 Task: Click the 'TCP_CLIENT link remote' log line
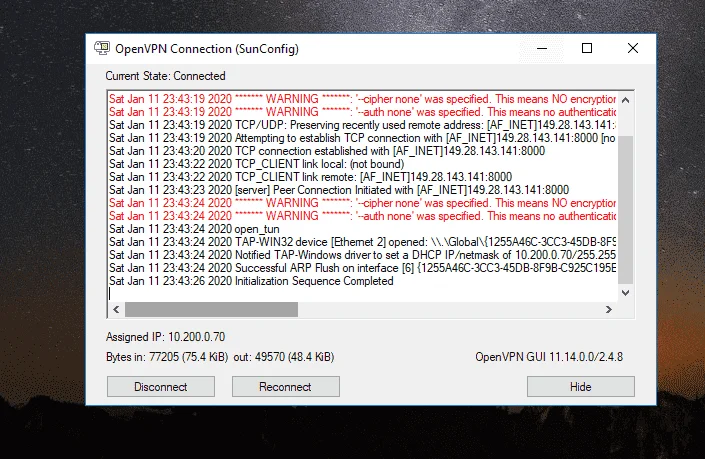310,177
